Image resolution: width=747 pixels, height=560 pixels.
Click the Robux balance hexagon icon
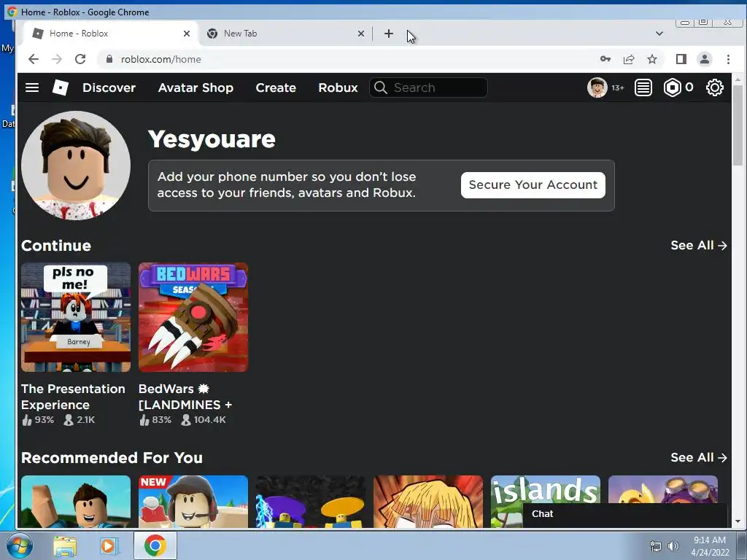tap(672, 87)
